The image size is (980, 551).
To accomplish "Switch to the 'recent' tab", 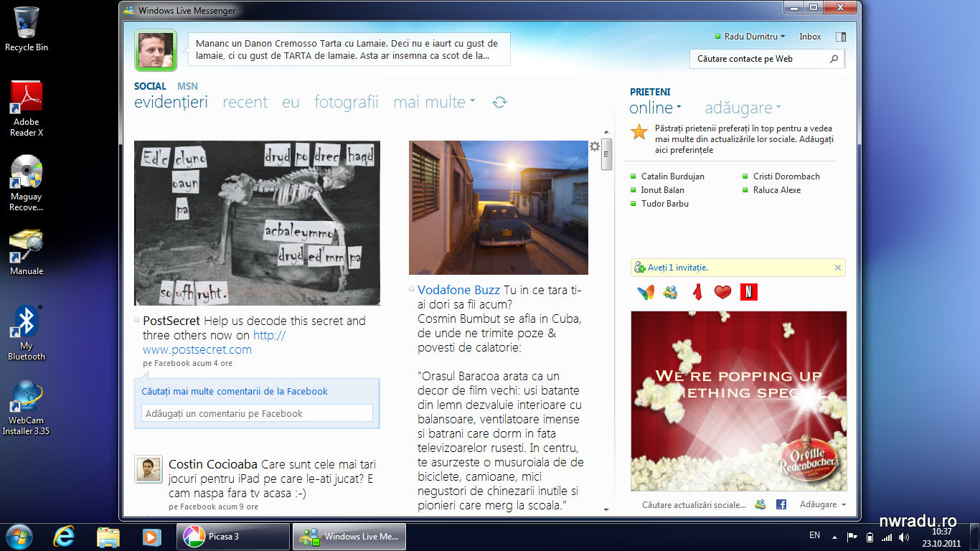I will point(245,103).
